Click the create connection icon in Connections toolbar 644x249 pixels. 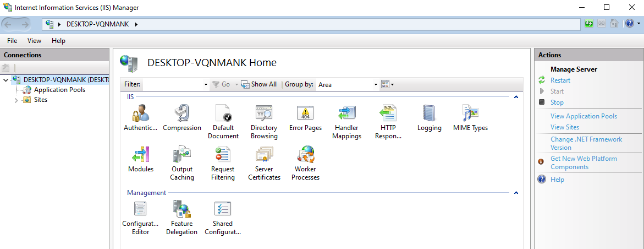tap(5, 68)
